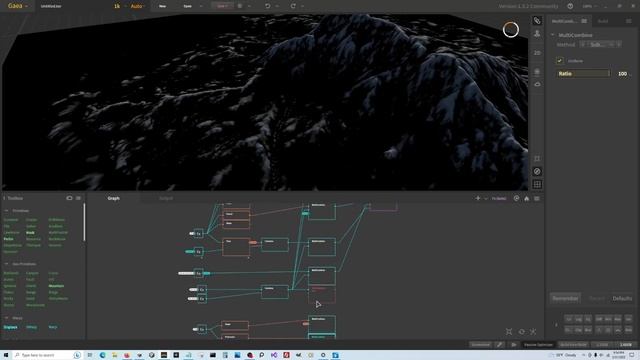Image resolution: width=640 pixels, height=360 pixels.
Task: Click the grid icon on MultiCombine properties tab
Action: point(584,21)
